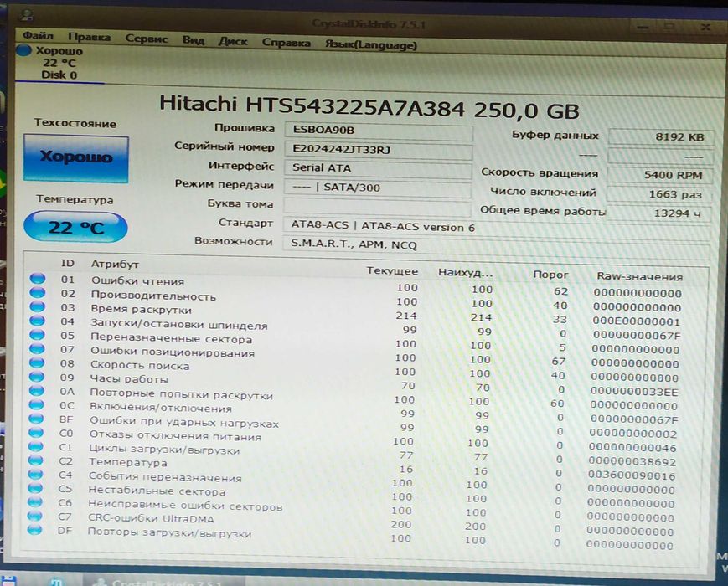Click status icon for C2 Температура
728x586 pixels.
(35, 460)
